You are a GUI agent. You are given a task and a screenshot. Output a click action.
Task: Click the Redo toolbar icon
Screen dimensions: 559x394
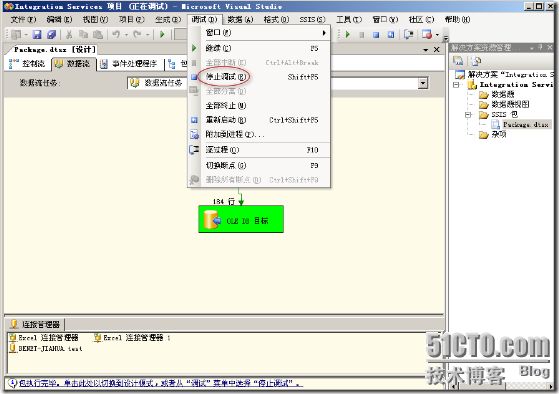[x=137, y=35]
